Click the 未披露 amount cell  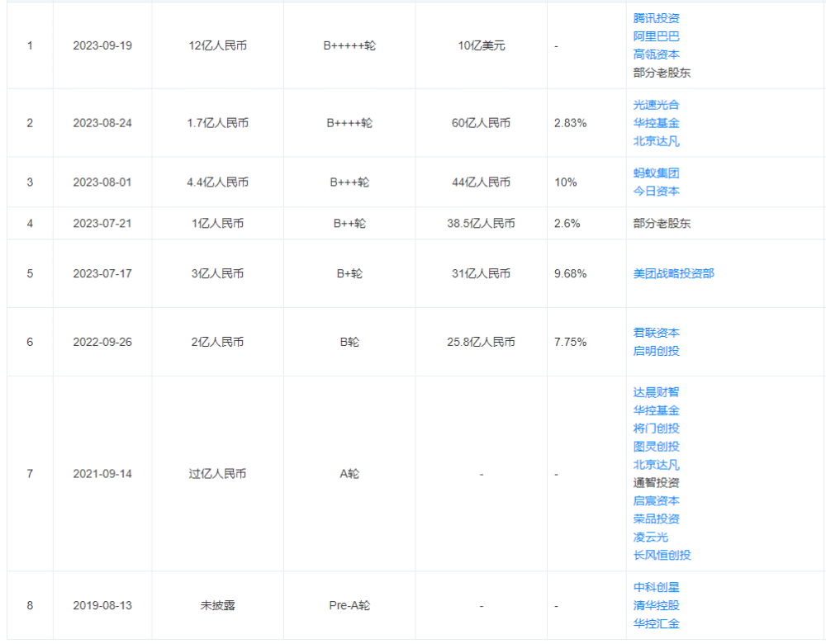click(217, 605)
